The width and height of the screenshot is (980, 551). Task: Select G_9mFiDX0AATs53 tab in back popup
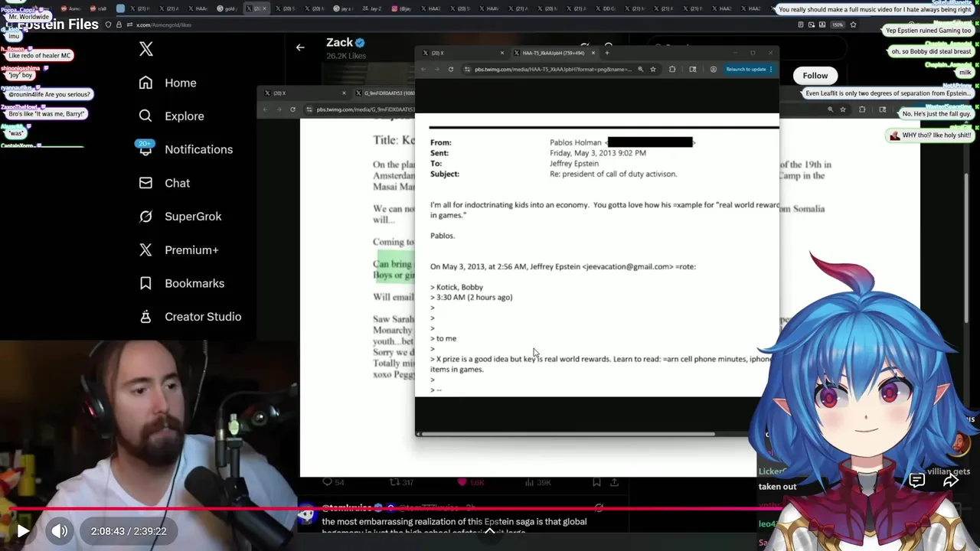tap(385, 93)
